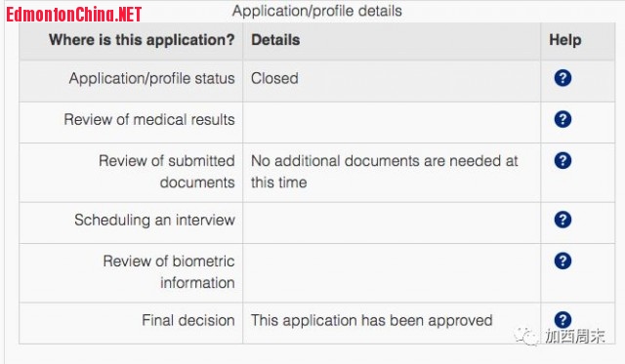Open help icon for medical results review
Screen dimensions: 625x364
pyautogui.click(x=562, y=119)
